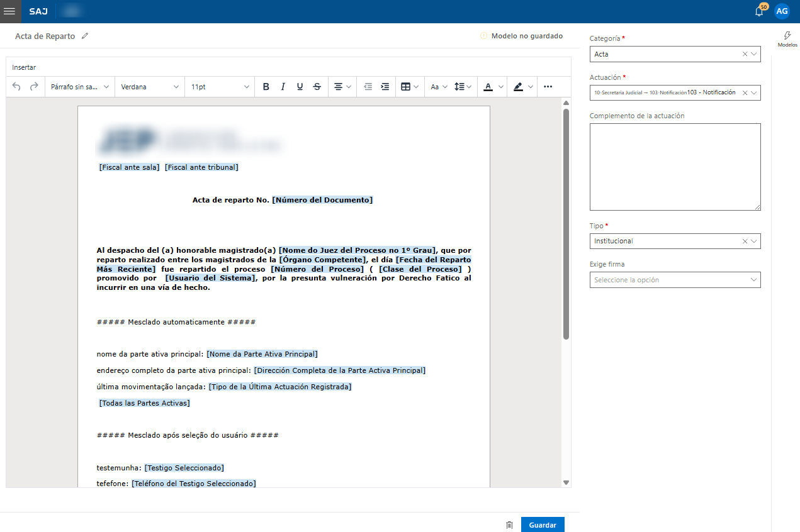Open the Modelos panel
Image resolution: width=800 pixels, height=532 pixels.
(787, 39)
